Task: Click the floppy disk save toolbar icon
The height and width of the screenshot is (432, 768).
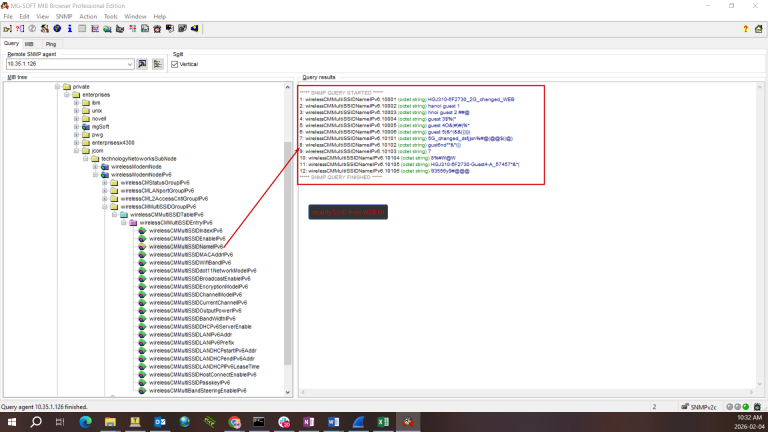Action: (x=145, y=29)
